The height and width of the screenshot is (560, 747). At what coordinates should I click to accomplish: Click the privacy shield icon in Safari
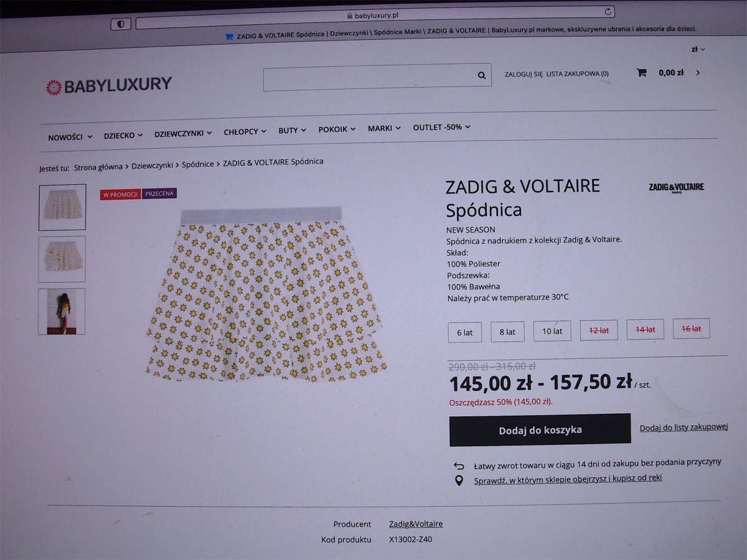(120, 24)
